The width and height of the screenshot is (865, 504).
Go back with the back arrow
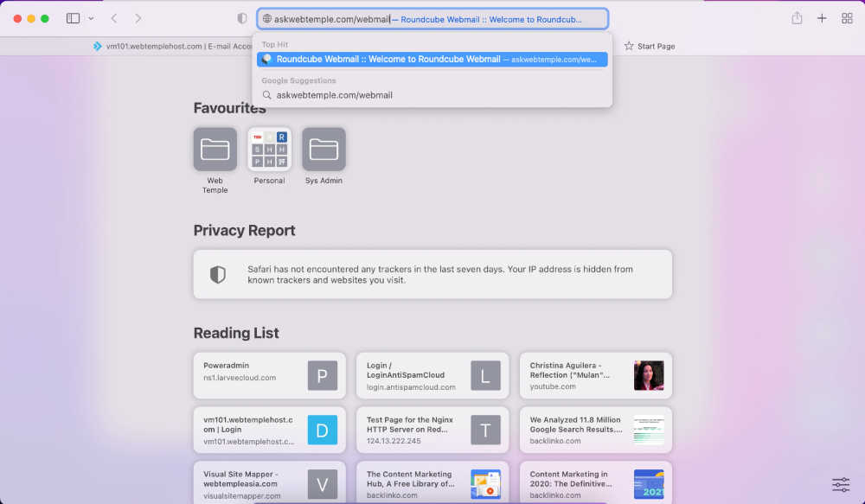pyautogui.click(x=113, y=18)
